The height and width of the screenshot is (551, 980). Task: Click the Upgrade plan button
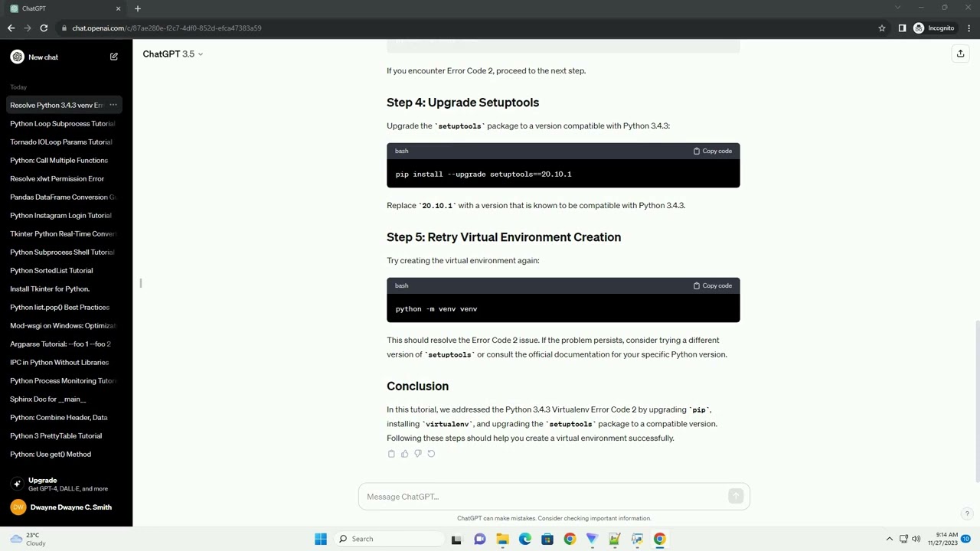(66, 484)
